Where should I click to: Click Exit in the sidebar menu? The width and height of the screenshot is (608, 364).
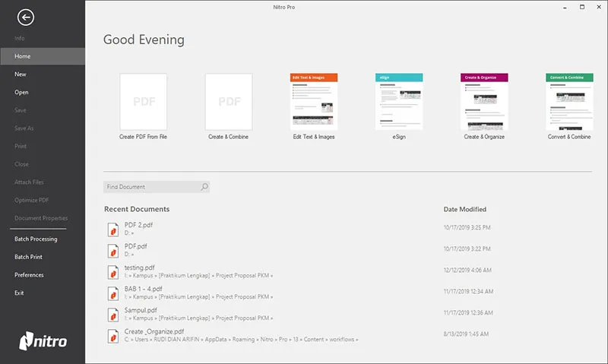coord(20,293)
